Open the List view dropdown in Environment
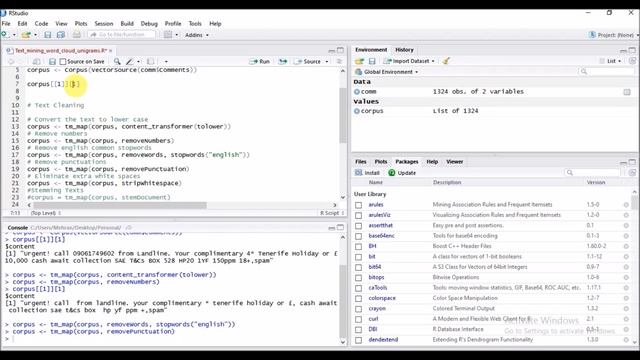 pos(611,61)
